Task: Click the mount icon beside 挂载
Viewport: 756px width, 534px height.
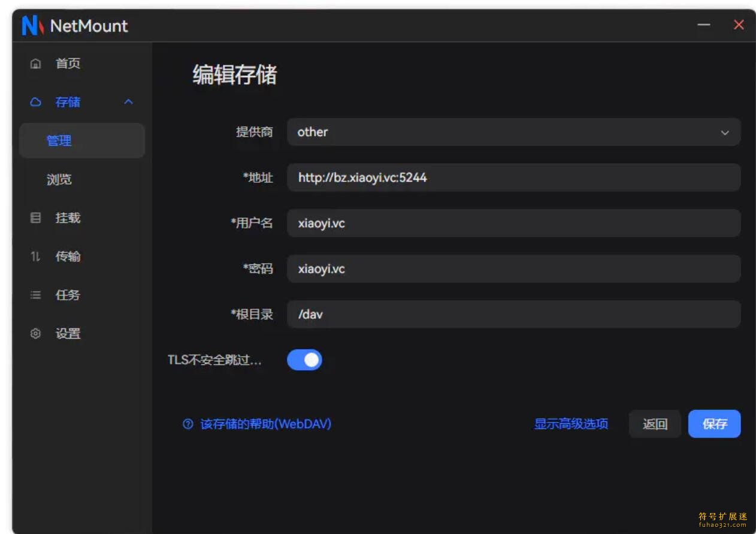Action: point(36,218)
